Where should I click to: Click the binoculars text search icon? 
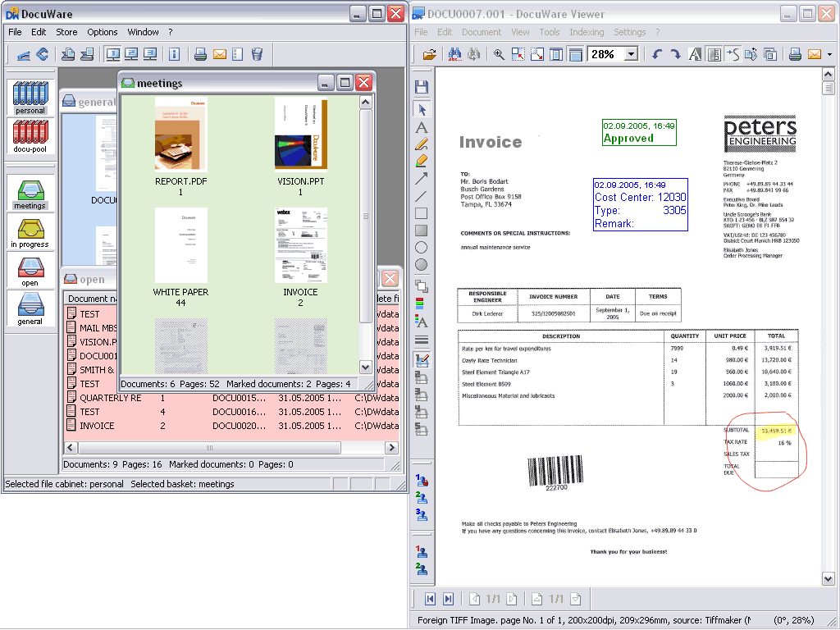tap(454, 54)
